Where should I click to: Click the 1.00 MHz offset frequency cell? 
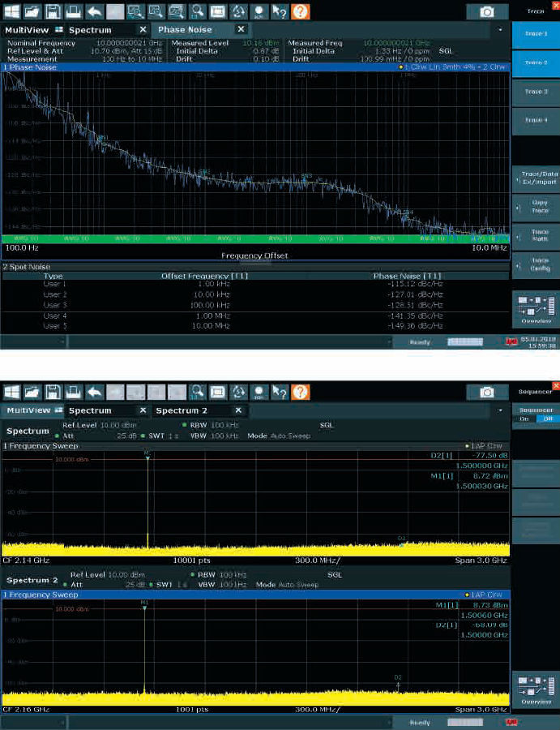point(211,316)
